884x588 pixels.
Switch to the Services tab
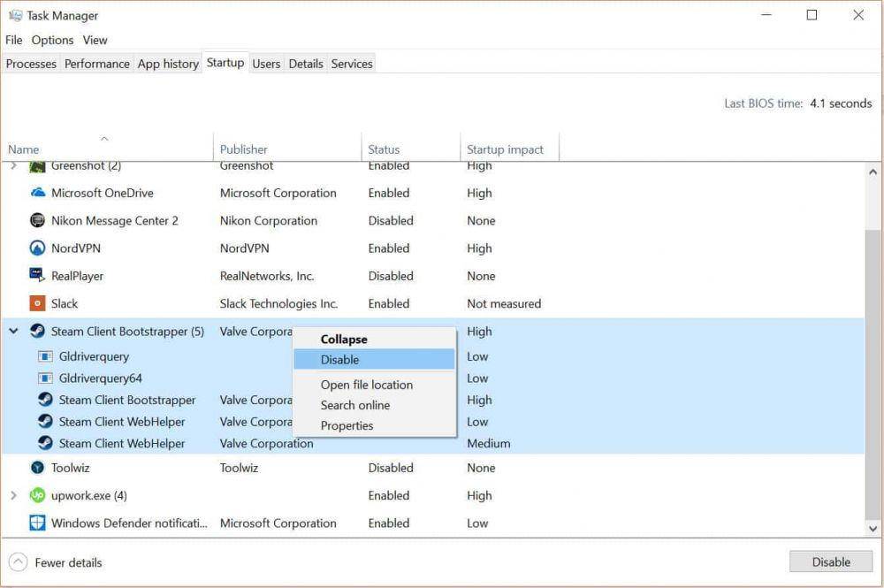click(352, 64)
